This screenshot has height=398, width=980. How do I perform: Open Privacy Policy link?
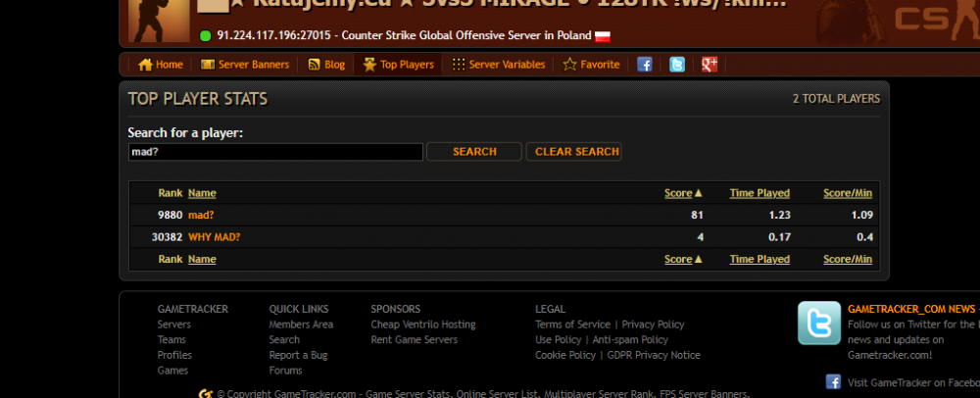tap(653, 324)
